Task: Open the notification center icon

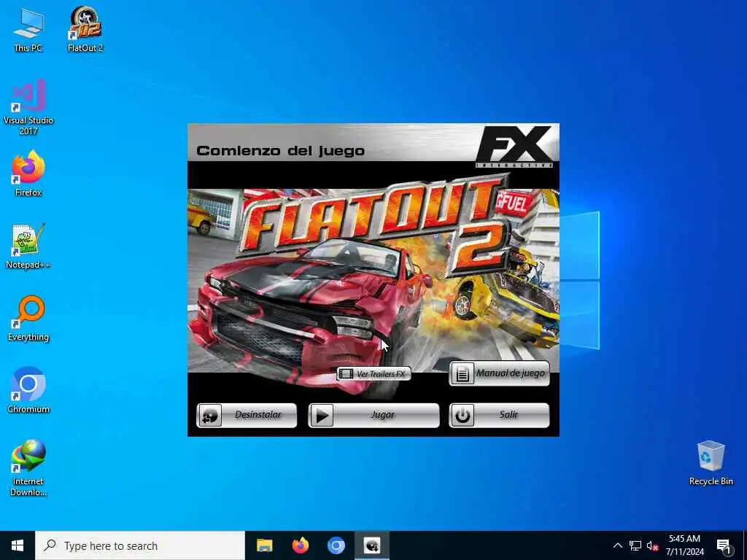Action: 724,545
